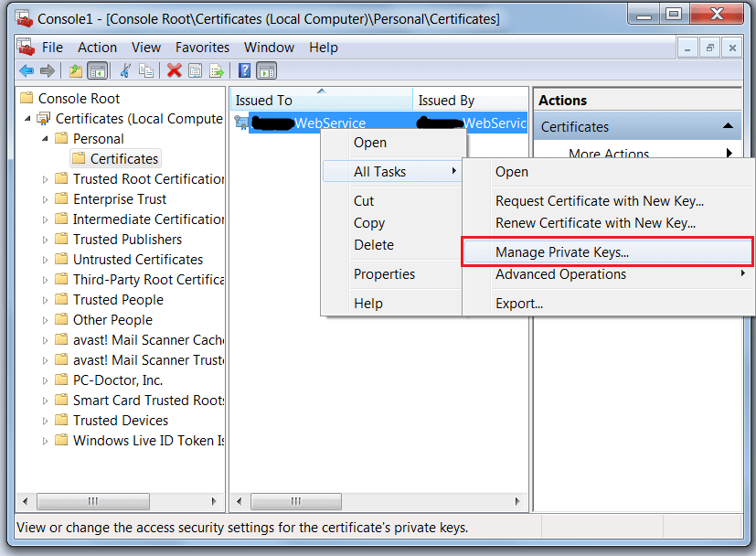The width and height of the screenshot is (756, 556).
Task: Select the PC-Doctor, Inc. folder
Action: point(110,380)
